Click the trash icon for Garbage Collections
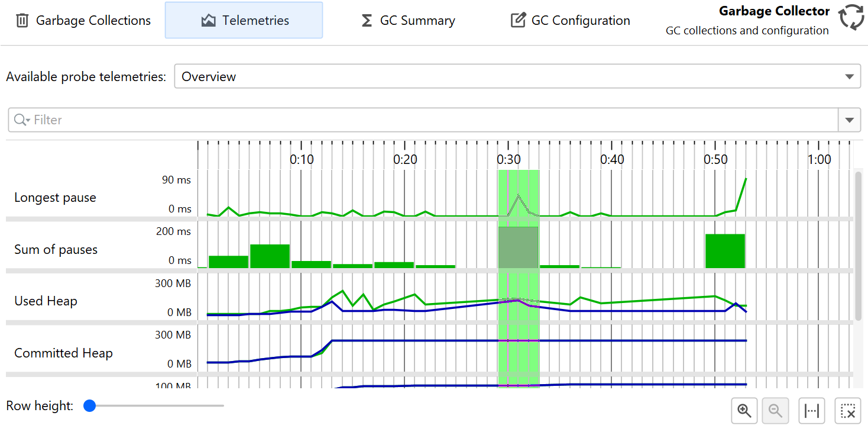868x435 pixels. click(x=22, y=21)
